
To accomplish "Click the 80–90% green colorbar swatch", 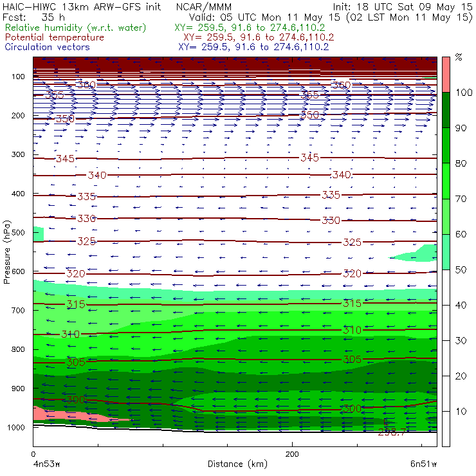I will pyautogui.click(x=446, y=145).
